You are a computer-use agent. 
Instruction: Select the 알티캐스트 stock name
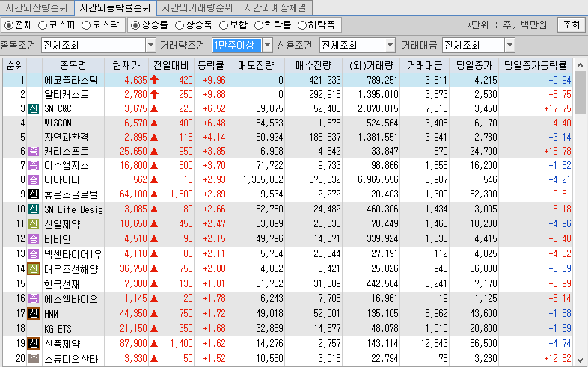[x=67, y=94]
